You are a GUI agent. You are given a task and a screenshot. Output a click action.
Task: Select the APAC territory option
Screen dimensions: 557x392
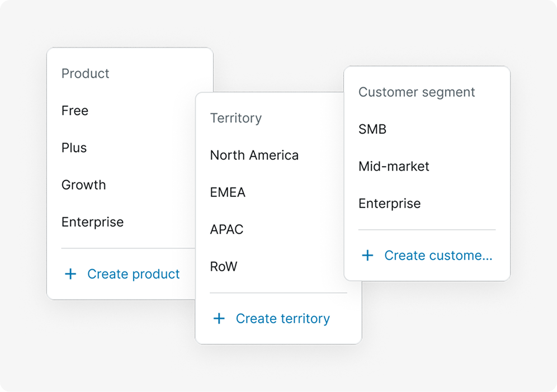[226, 229]
